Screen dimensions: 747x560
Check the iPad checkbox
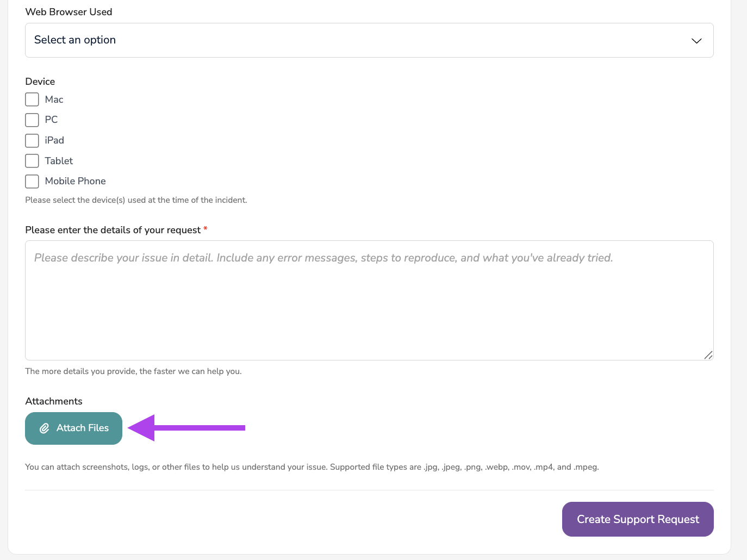[x=32, y=140]
